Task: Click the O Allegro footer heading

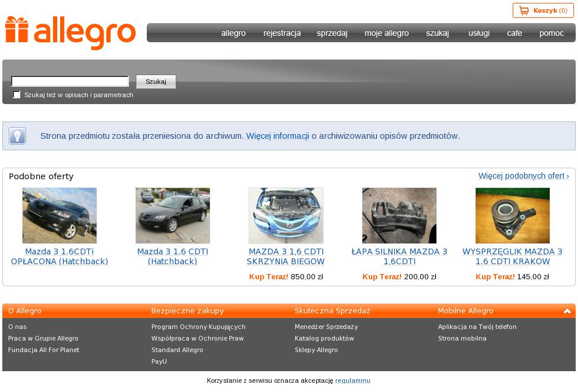Action: click(x=25, y=311)
